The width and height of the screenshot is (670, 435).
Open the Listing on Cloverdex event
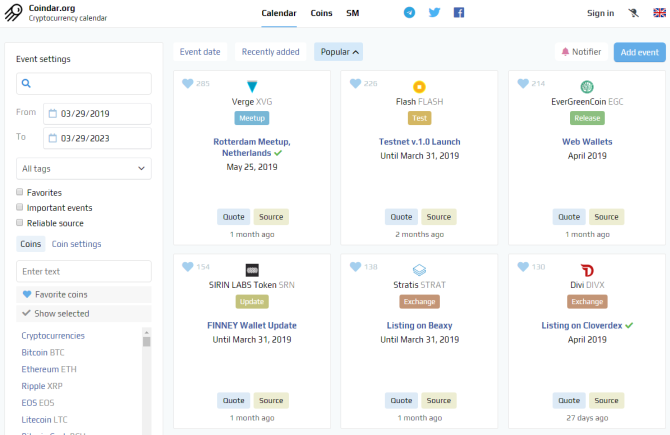582,326
